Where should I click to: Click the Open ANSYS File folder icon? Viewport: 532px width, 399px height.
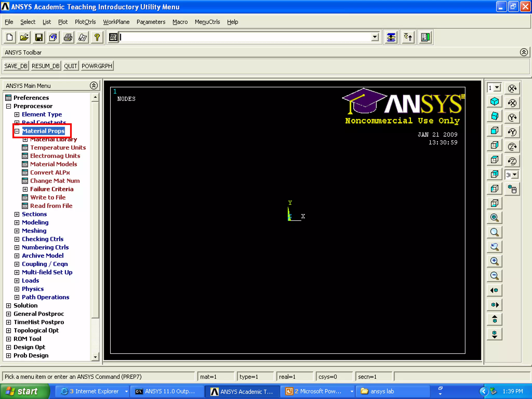coord(24,37)
